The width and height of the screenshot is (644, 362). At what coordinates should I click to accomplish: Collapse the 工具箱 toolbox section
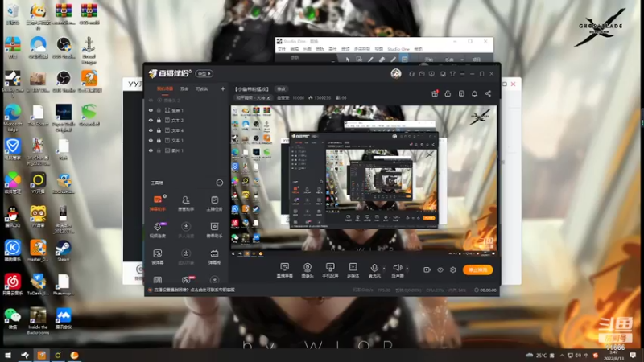pyautogui.click(x=219, y=183)
